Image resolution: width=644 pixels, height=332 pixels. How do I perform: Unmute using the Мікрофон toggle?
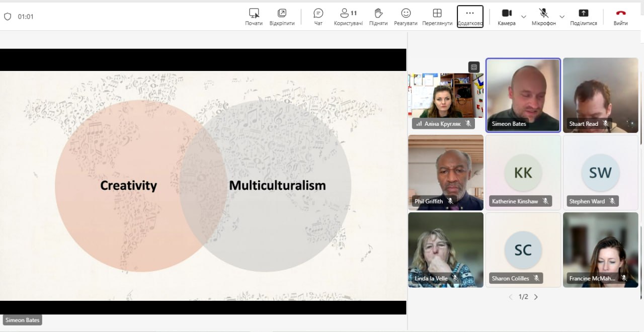(543, 14)
